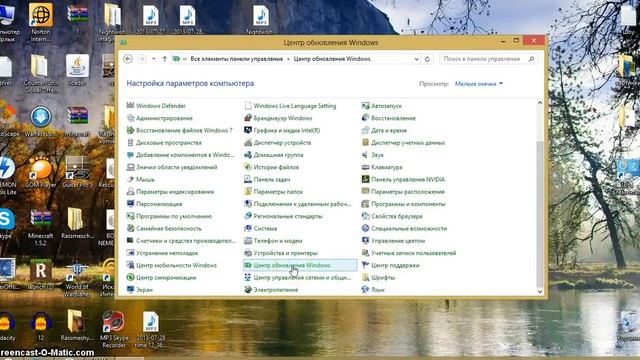
Task: Open Панель управления NVIDIA icon
Action: pos(365,179)
